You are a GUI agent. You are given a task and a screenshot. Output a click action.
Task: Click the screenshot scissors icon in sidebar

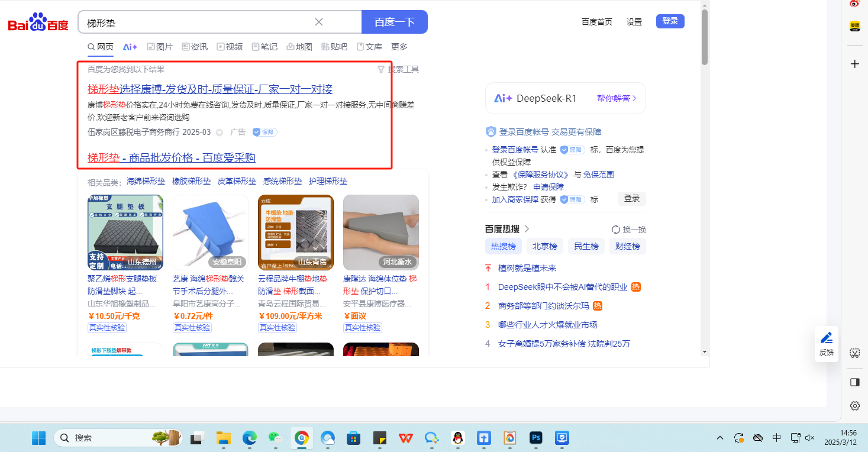(x=854, y=353)
